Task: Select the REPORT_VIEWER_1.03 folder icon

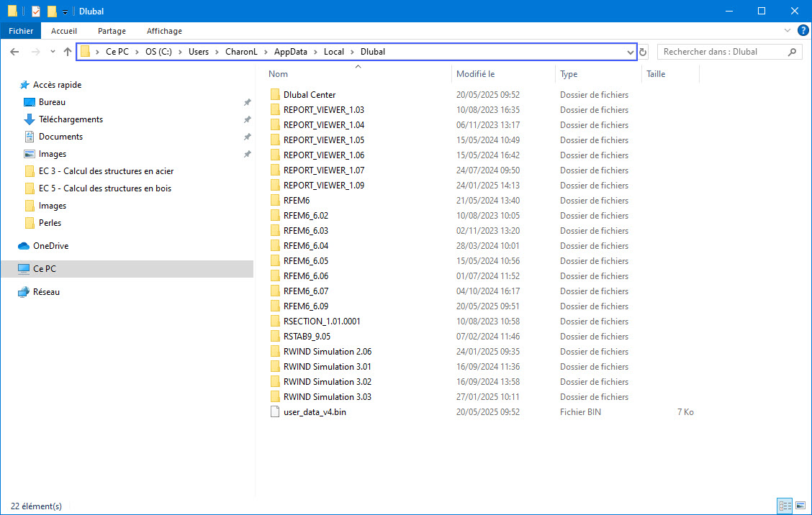Action: click(x=275, y=110)
